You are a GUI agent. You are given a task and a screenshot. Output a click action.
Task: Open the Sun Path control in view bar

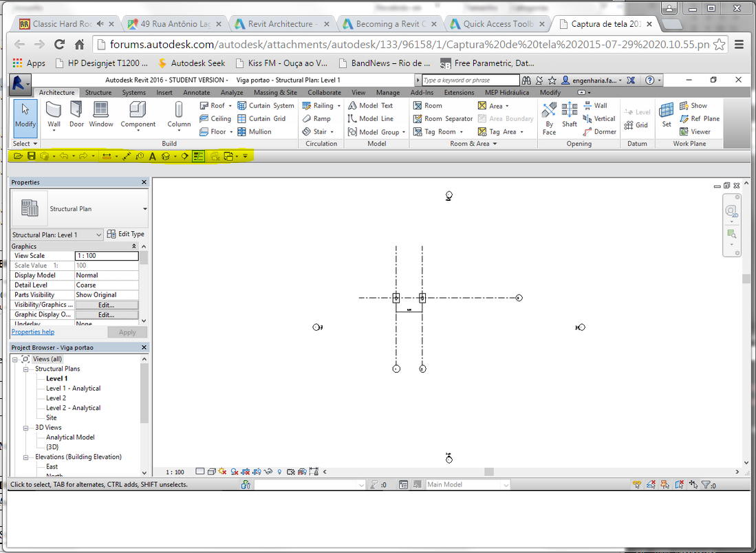(x=222, y=472)
